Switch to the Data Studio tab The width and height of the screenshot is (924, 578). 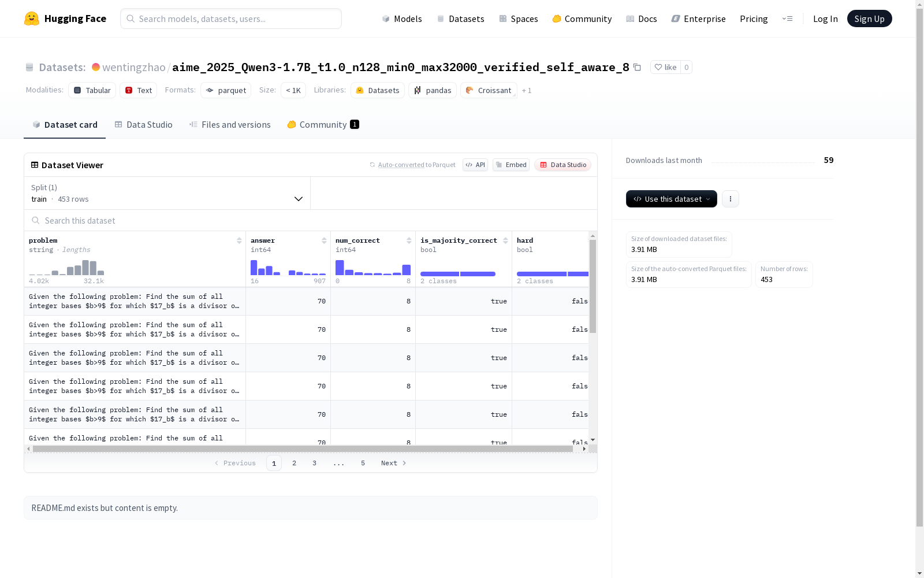(144, 125)
